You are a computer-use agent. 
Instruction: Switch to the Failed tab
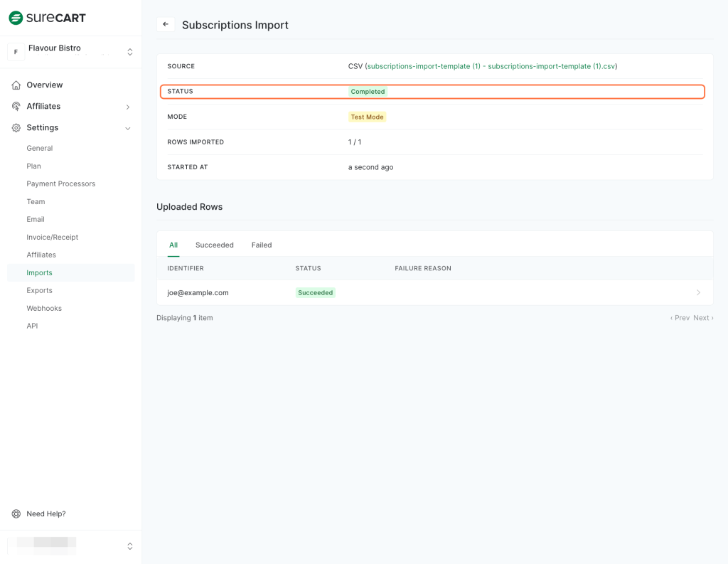(262, 245)
